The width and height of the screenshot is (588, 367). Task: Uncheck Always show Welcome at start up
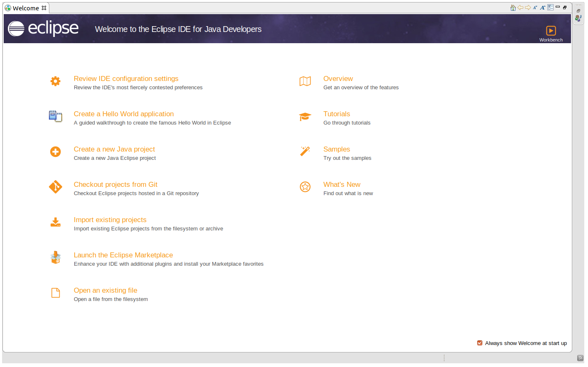point(480,343)
